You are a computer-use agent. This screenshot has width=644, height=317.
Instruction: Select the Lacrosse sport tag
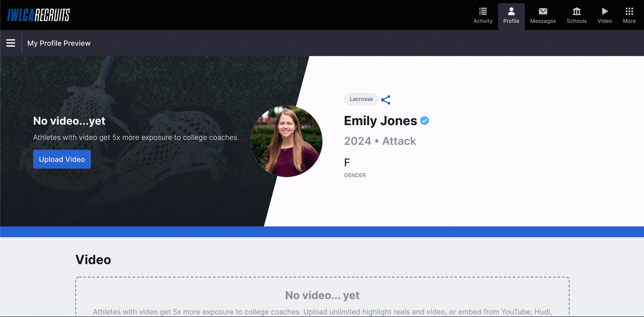click(x=361, y=99)
